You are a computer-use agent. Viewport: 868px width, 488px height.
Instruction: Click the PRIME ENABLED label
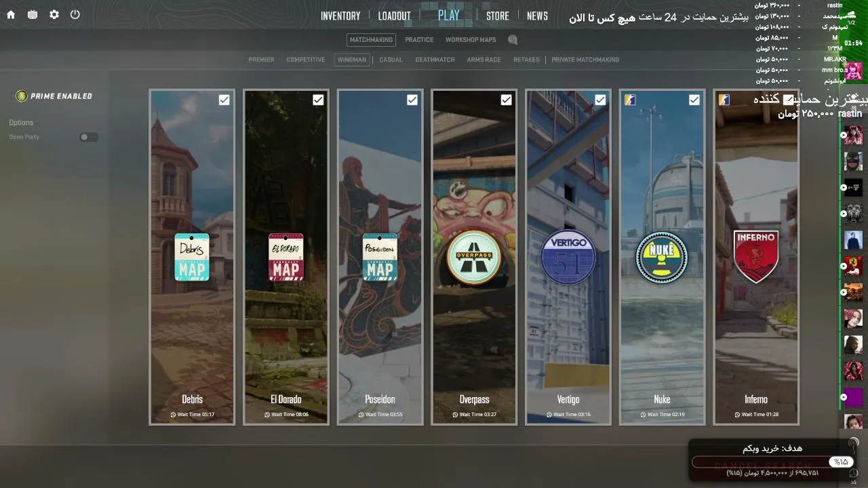click(62, 96)
